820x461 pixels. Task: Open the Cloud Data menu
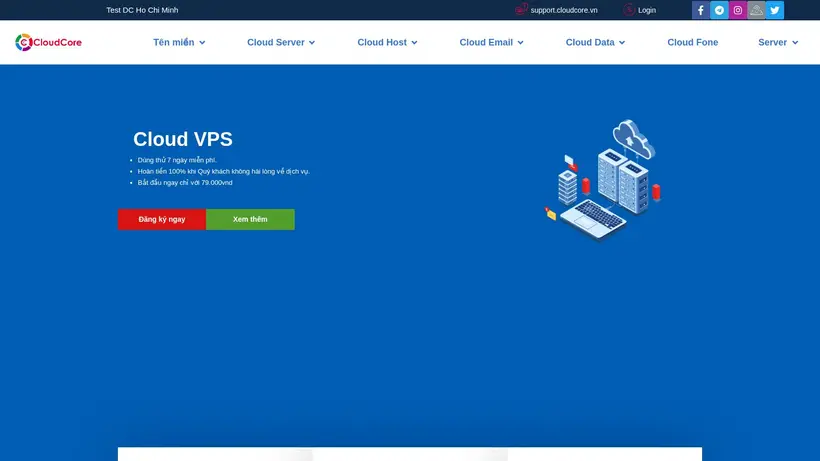click(x=590, y=42)
